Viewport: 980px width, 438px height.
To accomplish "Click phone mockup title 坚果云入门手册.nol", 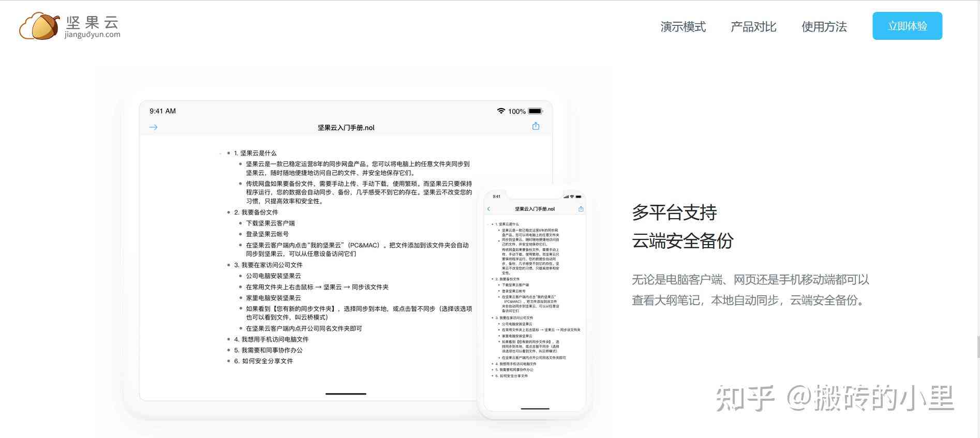I will [x=534, y=209].
